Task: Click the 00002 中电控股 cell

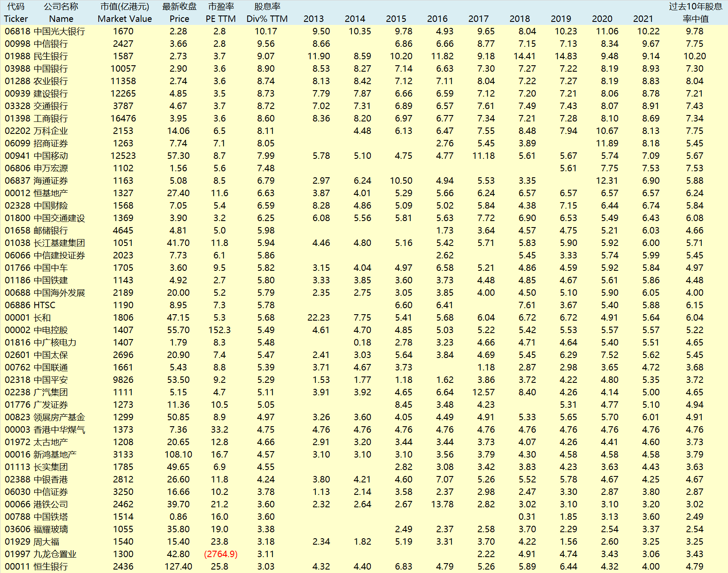Action: click(x=36, y=330)
